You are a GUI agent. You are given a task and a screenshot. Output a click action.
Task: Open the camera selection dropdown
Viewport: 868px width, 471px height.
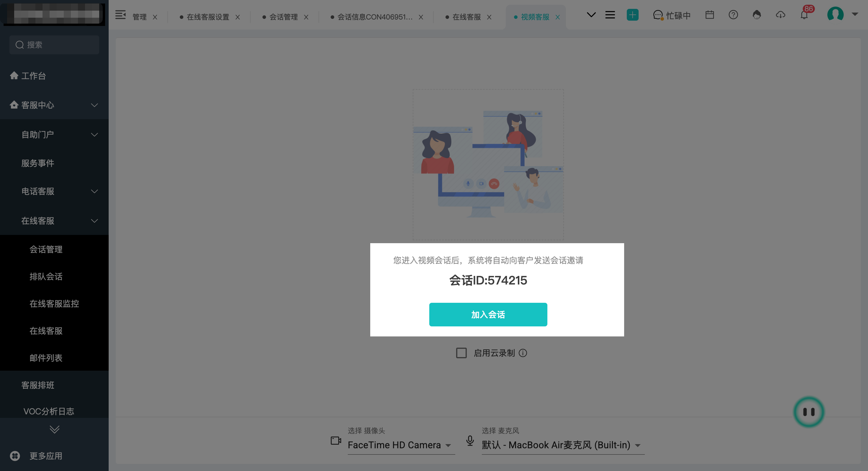coord(401,445)
